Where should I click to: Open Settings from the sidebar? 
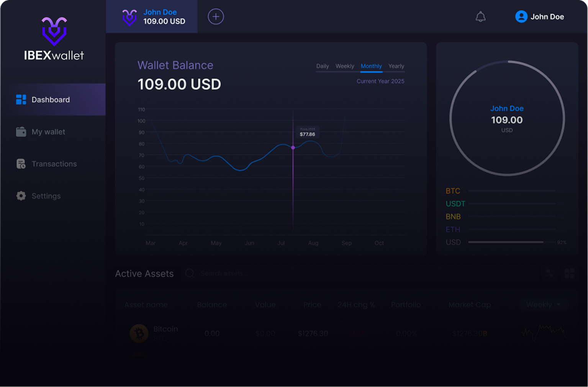click(x=46, y=196)
